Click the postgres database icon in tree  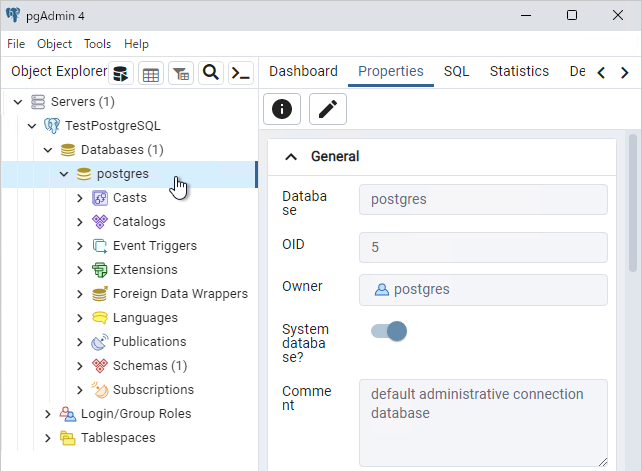tap(84, 174)
